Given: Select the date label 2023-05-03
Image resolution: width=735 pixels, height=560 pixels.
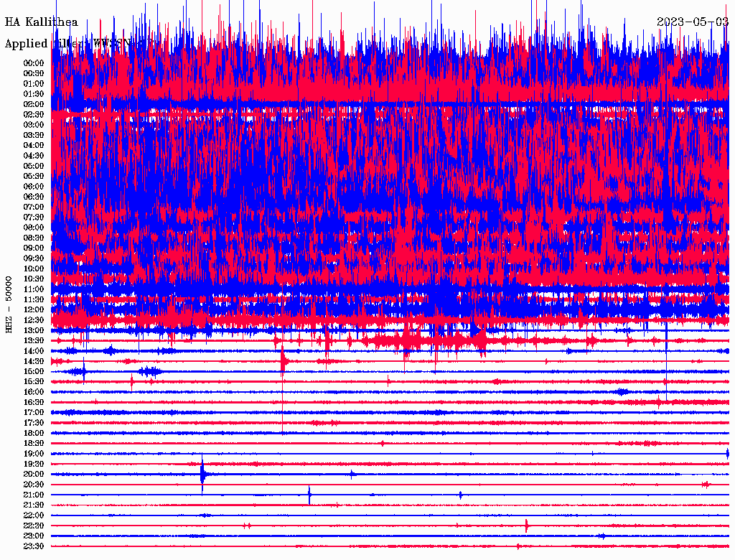Looking at the screenshot, I should tap(693, 22).
